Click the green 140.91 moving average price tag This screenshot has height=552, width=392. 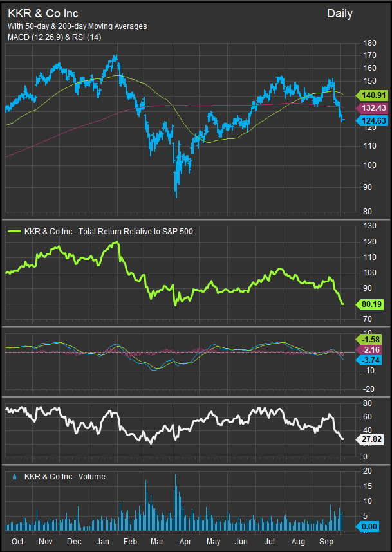click(373, 95)
